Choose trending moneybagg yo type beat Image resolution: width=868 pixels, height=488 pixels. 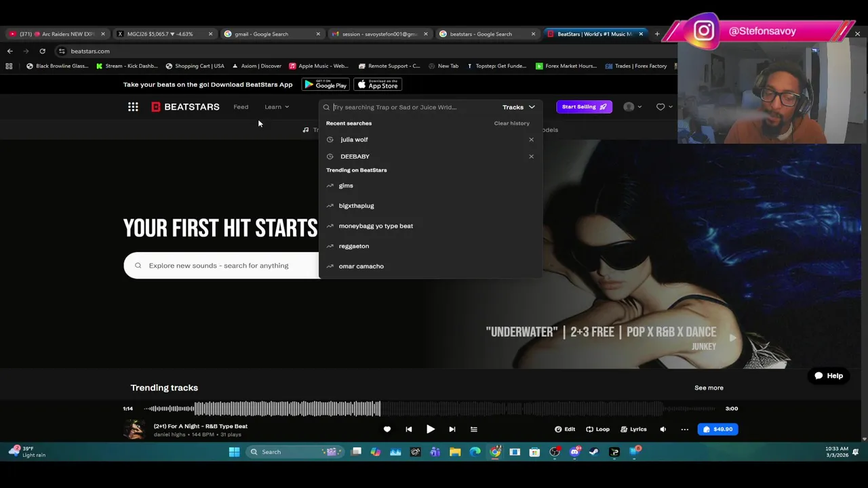pos(376,226)
